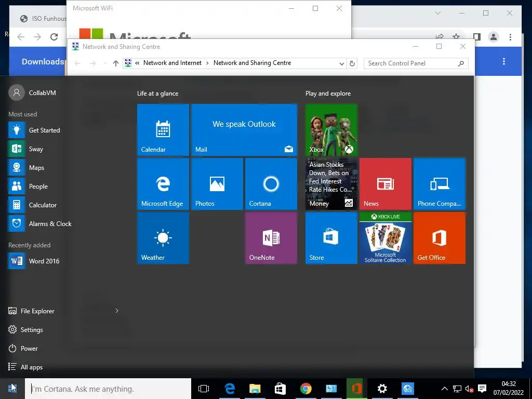Click the taskbar clock and date
This screenshot has width=532, height=399.
509,389
